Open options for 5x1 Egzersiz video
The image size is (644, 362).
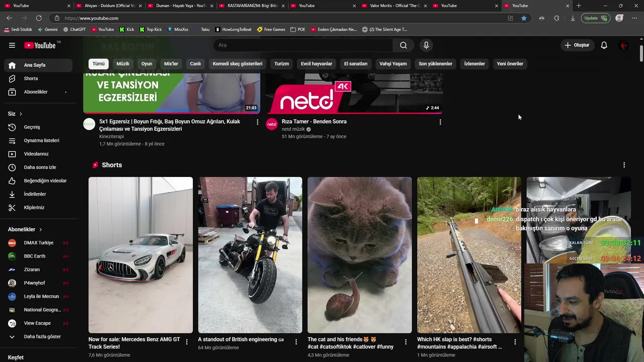coord(258,122)
